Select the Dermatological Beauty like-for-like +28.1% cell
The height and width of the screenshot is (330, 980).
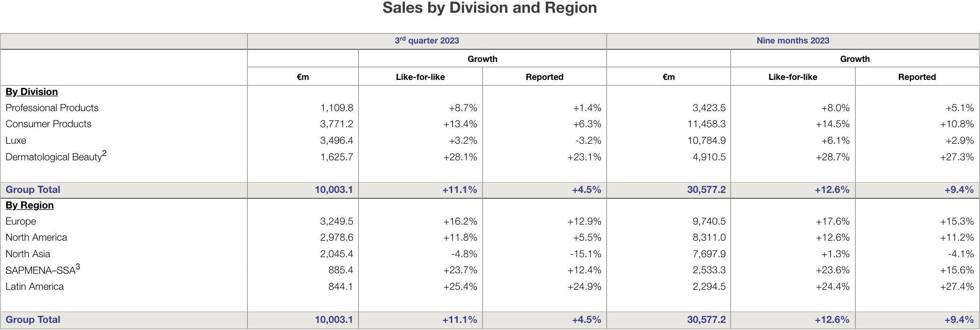460,157
